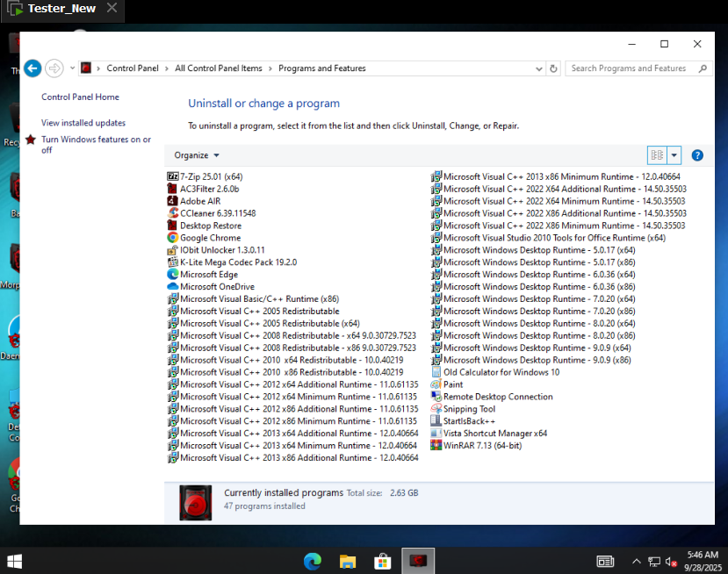This screenshot has width=728, height=574.
Task: Close the Tester_New tab
Action: tap(112, 8)
